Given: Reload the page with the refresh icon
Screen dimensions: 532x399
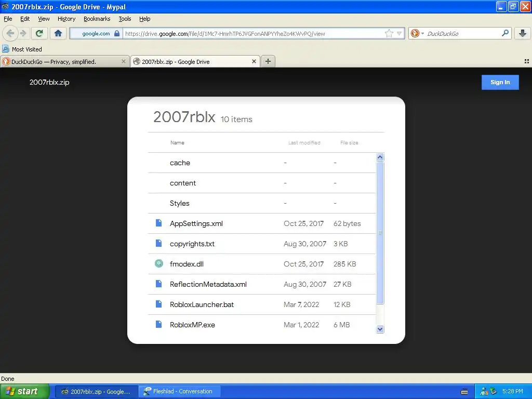Looking at the screenshot, I should [x=39, y=33].
